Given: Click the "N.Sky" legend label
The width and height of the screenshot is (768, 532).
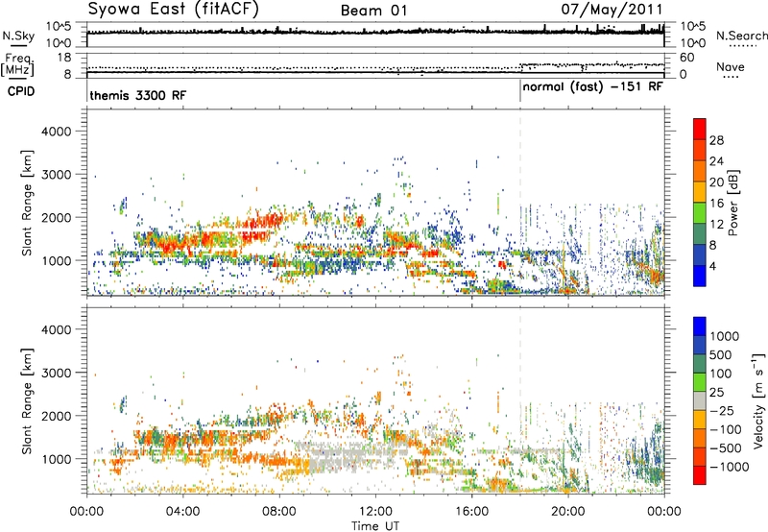Looking at the screenshot, I should coord(18,36).
